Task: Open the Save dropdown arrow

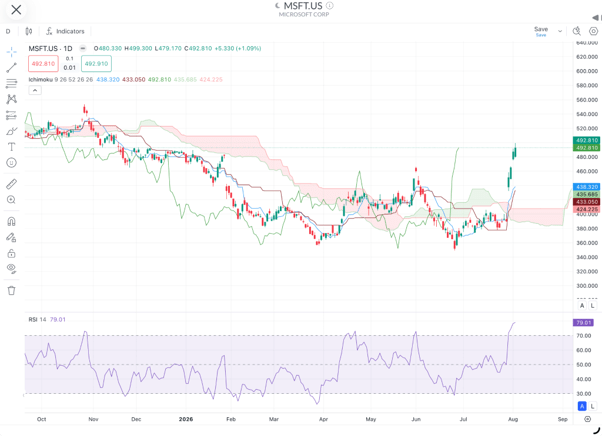Action: tap(560, 31)
